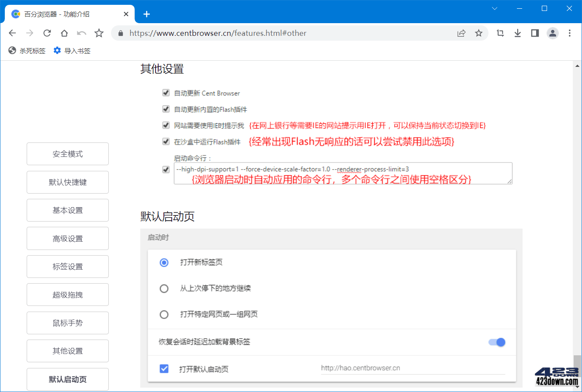Open the home page icon
This screenshot has width=582, height=392.
click(x=64, y=33)
